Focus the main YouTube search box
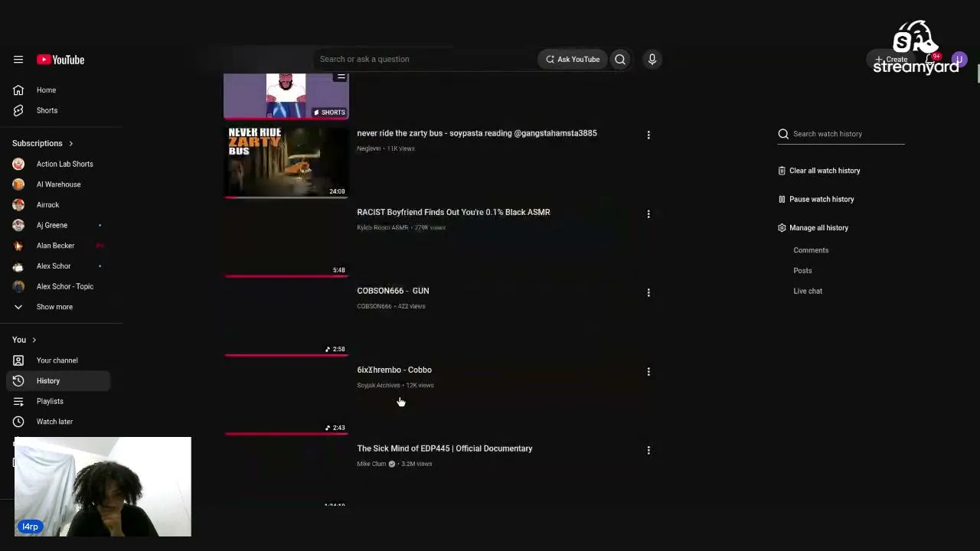Screen dimensions: 980x551 click(425, 59)
